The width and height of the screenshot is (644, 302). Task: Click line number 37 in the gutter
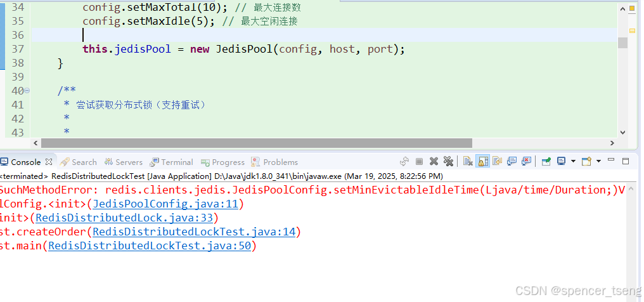tap(18, 49)
